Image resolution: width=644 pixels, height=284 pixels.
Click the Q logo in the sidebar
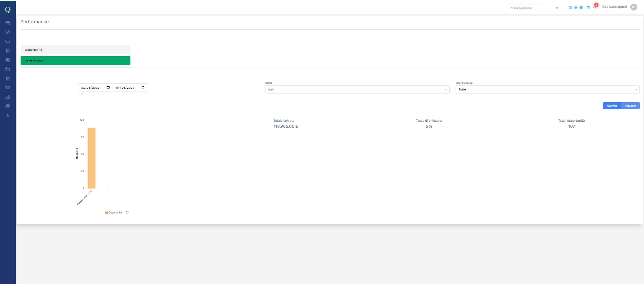click(x=8, y=10)
